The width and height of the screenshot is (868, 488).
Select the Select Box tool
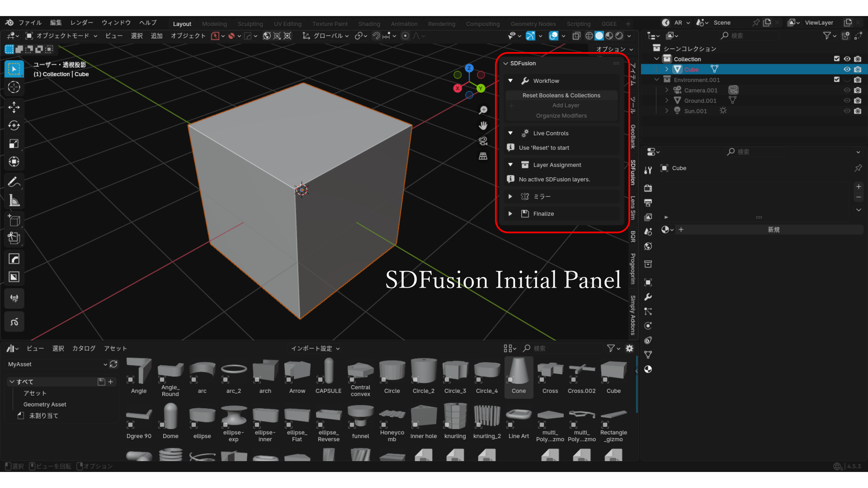click(x=14, y=69)
